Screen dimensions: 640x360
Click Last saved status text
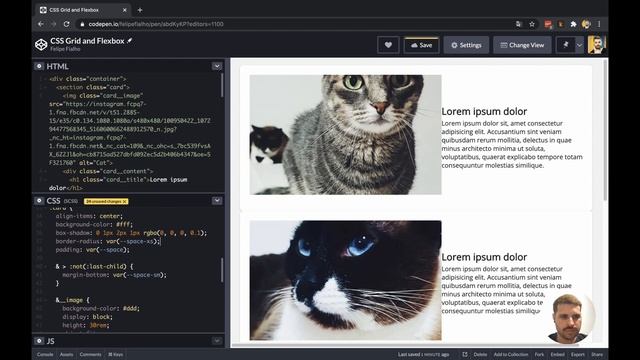tap(424, 354)
